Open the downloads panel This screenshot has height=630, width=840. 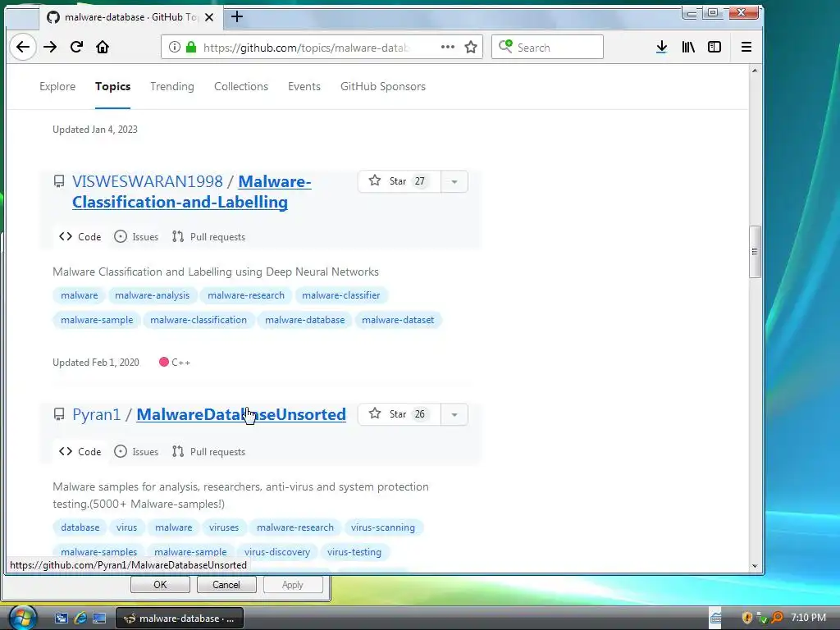[x=662, y=47]
